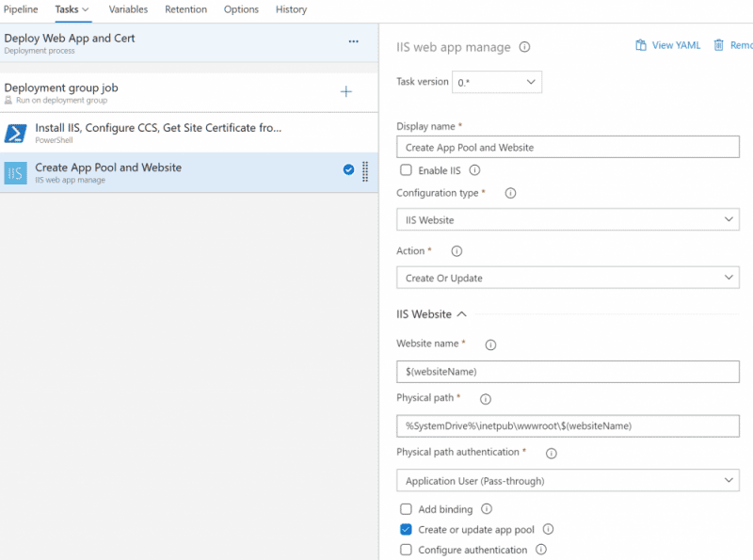
Task: Click the blue checkmark on Create App Pool task
Action: pos(348,169)
